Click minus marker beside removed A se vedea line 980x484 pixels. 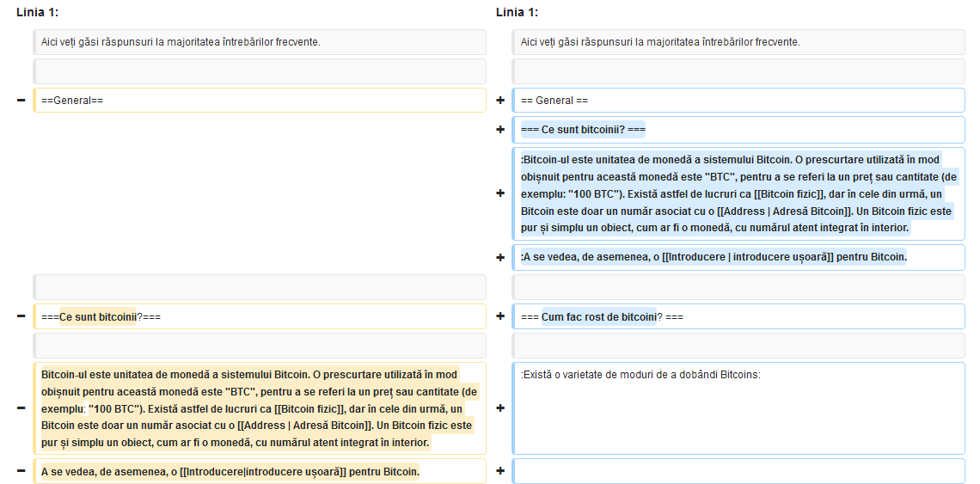21,471
